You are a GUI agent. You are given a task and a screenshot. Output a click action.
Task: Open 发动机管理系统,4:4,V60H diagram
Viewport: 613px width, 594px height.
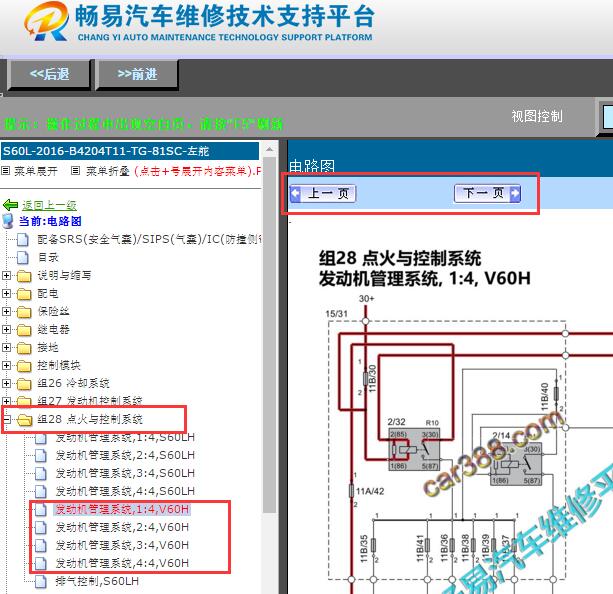coord(122,563)
